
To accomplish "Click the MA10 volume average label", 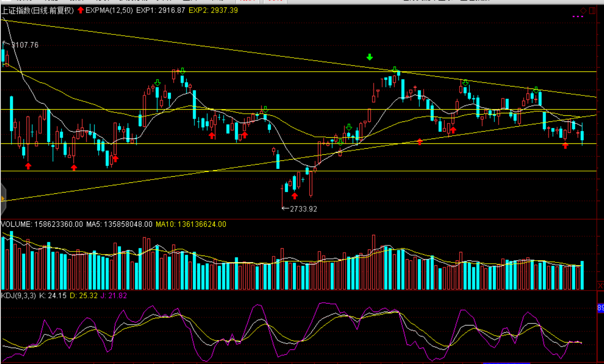I will [191, 224].
